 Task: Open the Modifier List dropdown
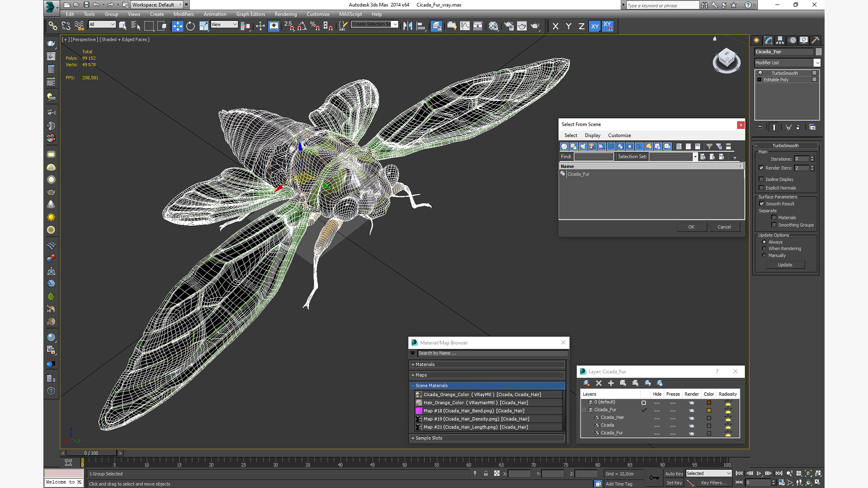(x=817, y=63)
